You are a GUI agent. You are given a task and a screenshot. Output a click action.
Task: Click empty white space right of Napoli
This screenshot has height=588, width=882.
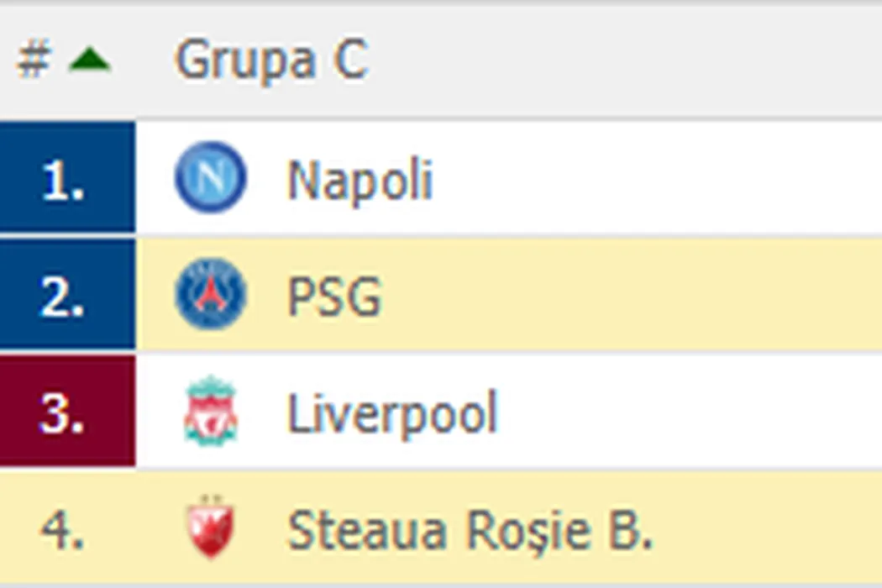655,178
